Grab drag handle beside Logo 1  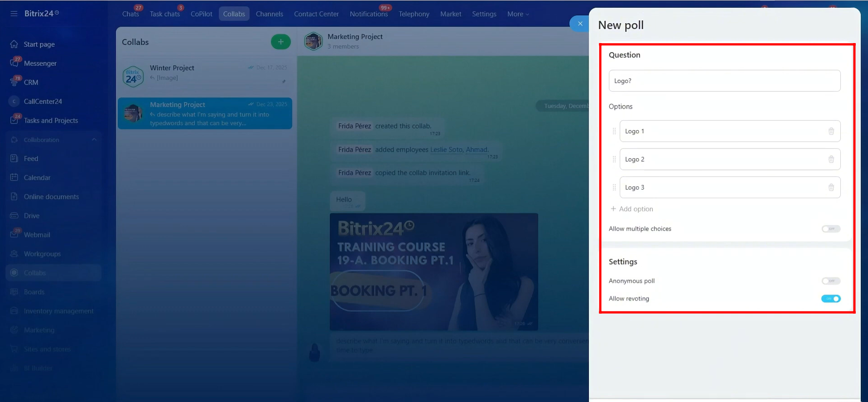coord(614,131)
